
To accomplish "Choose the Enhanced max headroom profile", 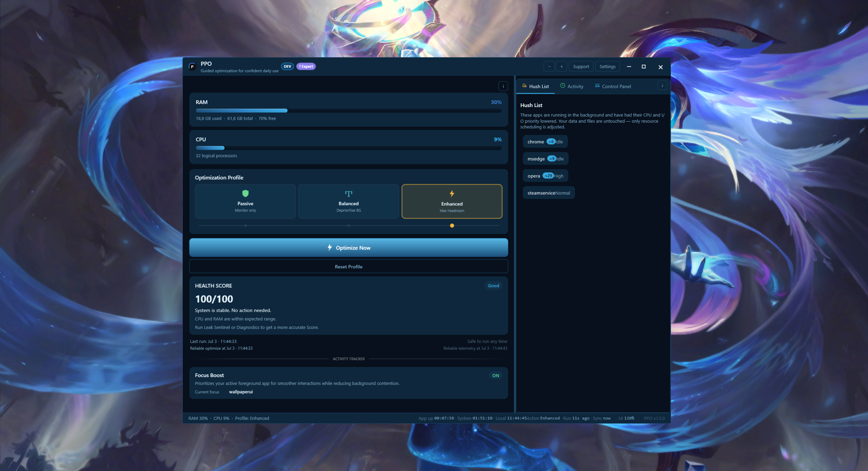I will pyautogui.click(x=452, y=201).
